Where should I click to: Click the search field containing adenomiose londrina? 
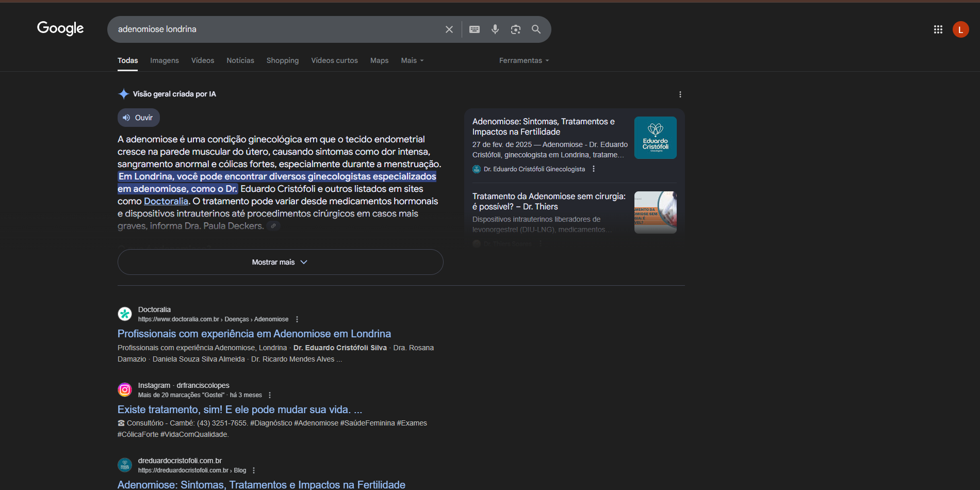(x=279, y=29)
